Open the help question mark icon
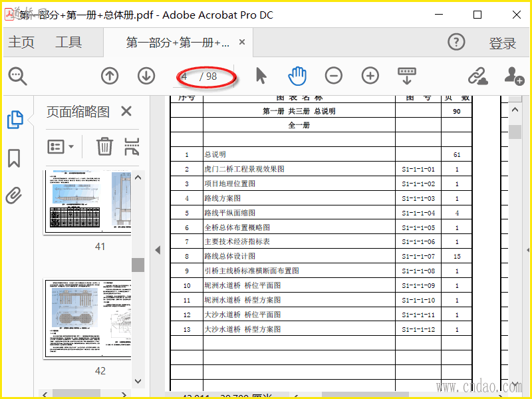532x399 pixels. click(x=456, y=42)
